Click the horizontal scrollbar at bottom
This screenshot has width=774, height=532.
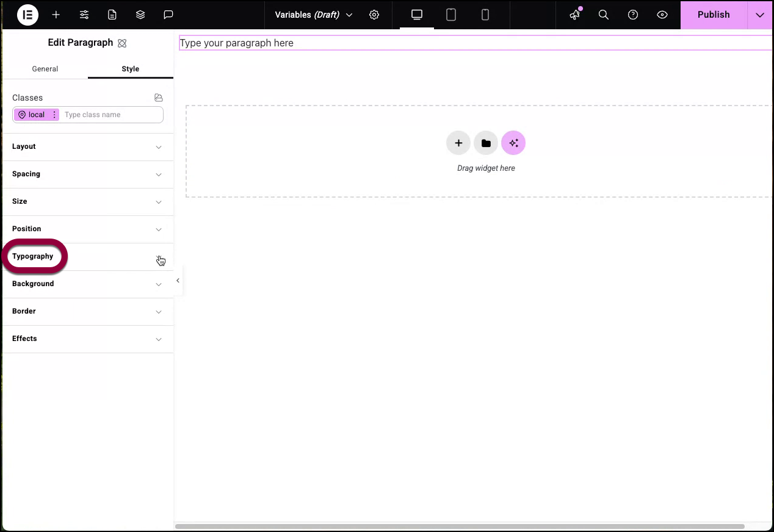(460, 526)
